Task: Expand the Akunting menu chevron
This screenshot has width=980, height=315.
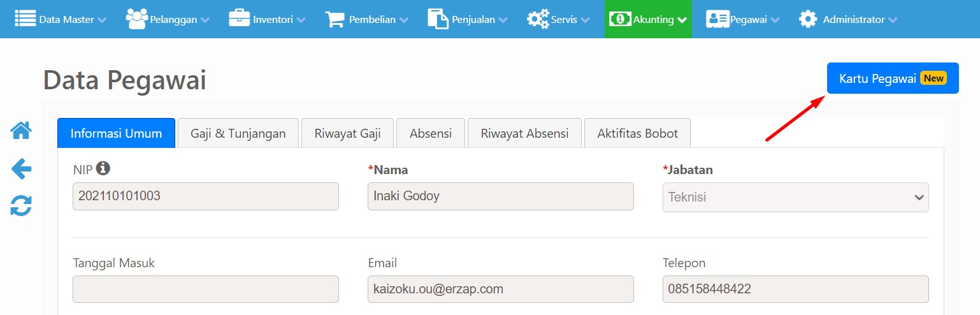Action: 682,20
